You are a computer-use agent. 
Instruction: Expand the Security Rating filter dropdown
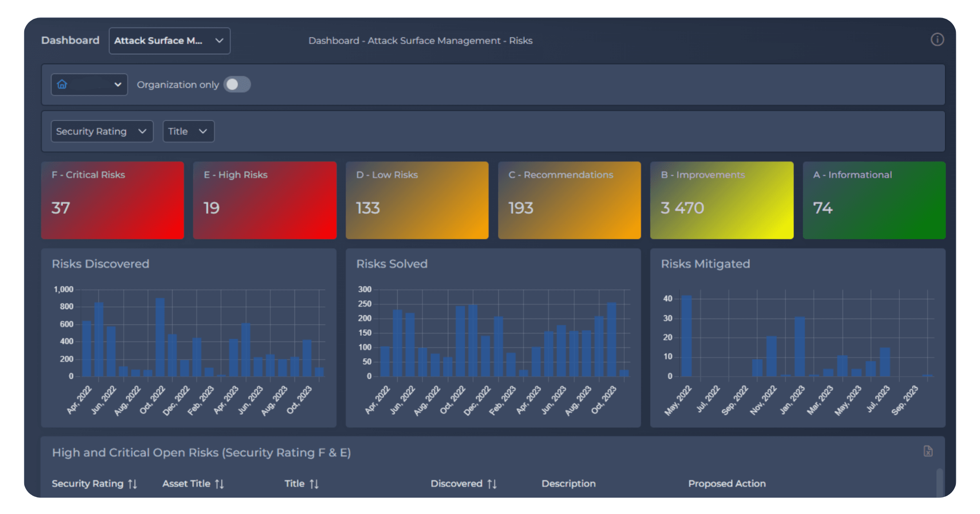(102, 131)
